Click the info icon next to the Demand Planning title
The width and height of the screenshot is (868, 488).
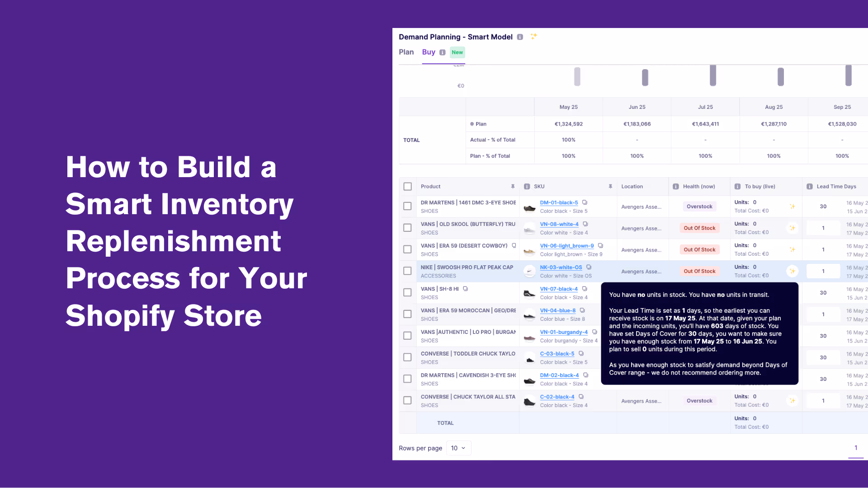click(x=520, y=37)
